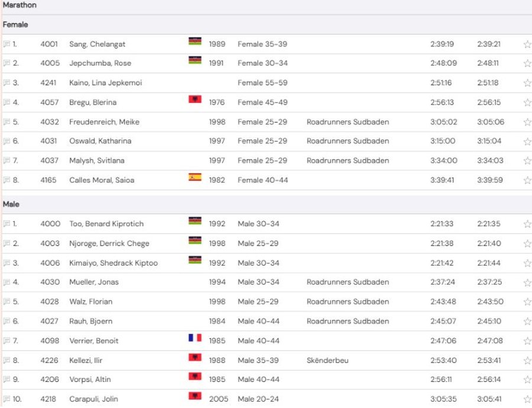Favorite Jepchumba, Rose with star icon

(x=527, y=64)
